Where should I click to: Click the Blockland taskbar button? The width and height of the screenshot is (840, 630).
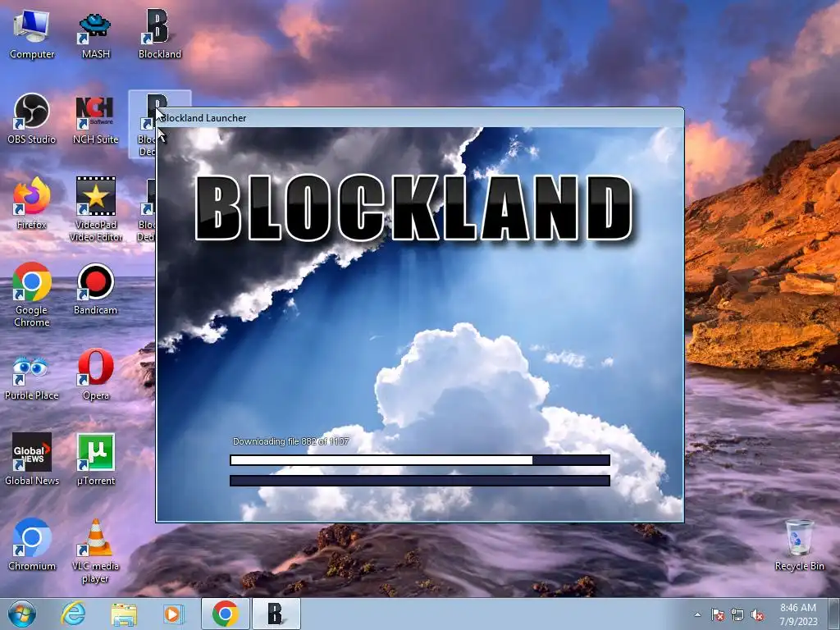click(276, 614)
